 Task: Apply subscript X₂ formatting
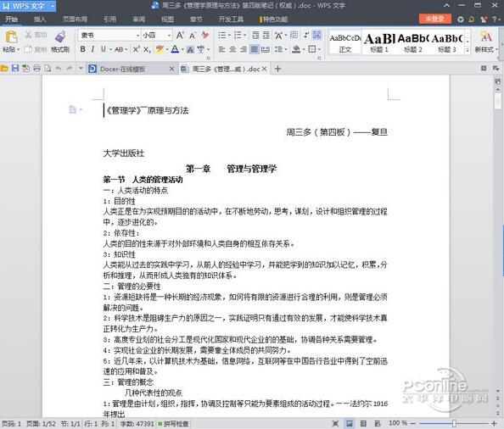[x=147, y=49]
